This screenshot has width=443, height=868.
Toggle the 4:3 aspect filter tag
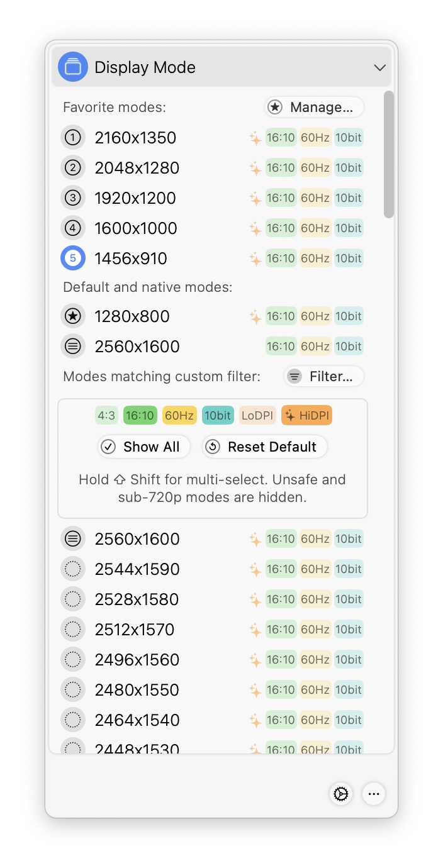click(106, 416)
